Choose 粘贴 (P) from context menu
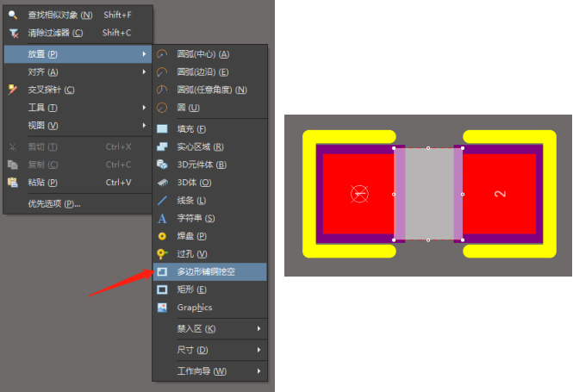 [x=42, y=182]
